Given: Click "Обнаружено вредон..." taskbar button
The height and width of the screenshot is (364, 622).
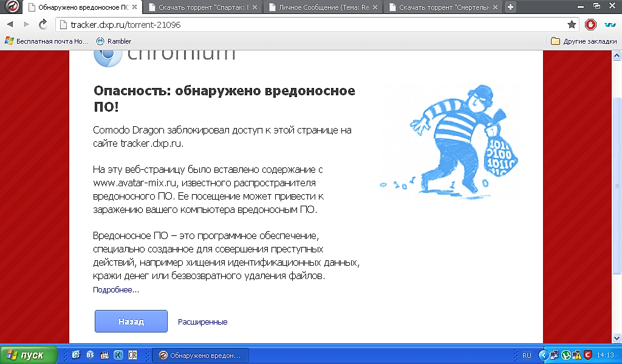Looking at the screenshot, I should [x=200, y=356].
